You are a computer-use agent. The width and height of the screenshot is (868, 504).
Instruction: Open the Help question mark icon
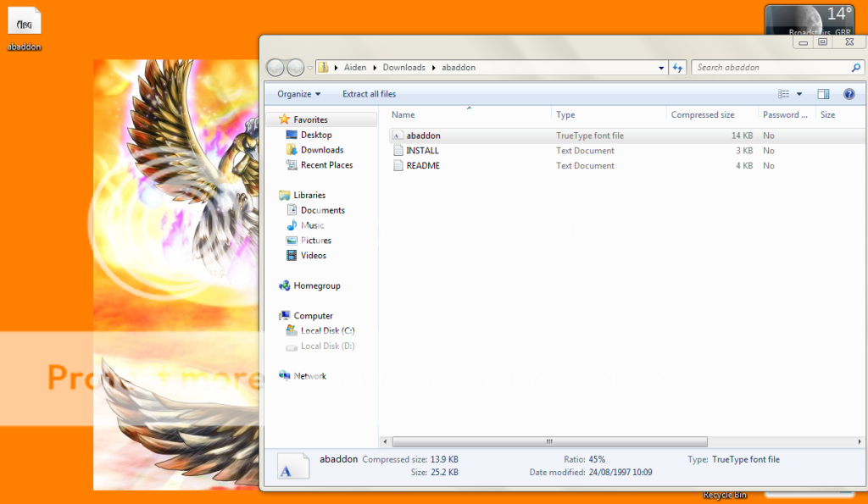click(x=849, y=94)
